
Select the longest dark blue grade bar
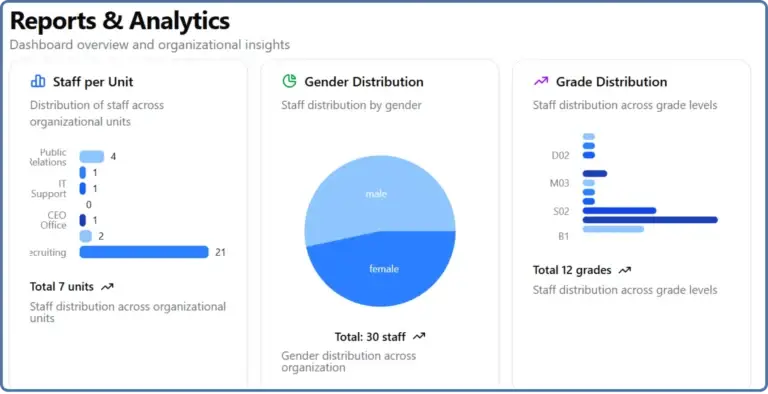[650, 220]
